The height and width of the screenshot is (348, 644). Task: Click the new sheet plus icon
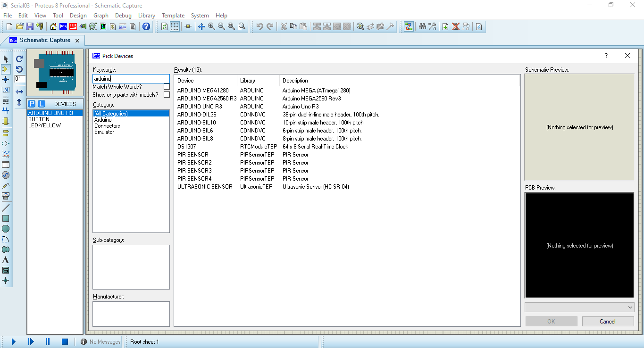point(445,26)
